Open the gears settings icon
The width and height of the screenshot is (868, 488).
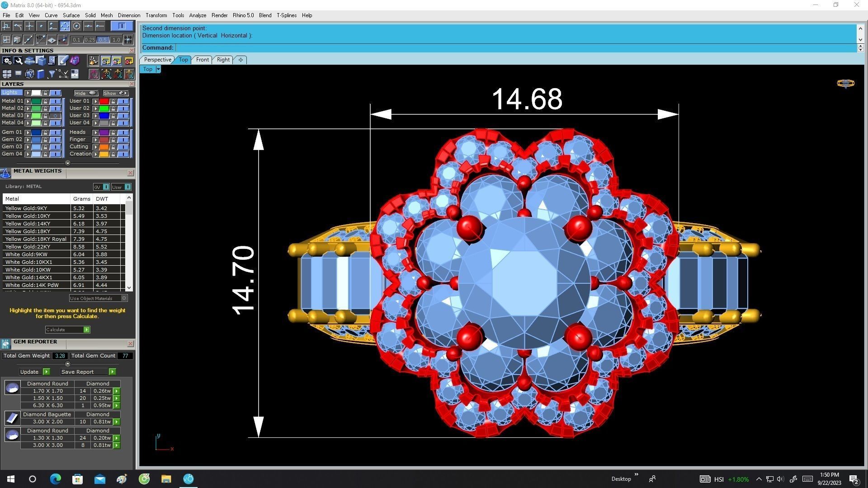7,61
